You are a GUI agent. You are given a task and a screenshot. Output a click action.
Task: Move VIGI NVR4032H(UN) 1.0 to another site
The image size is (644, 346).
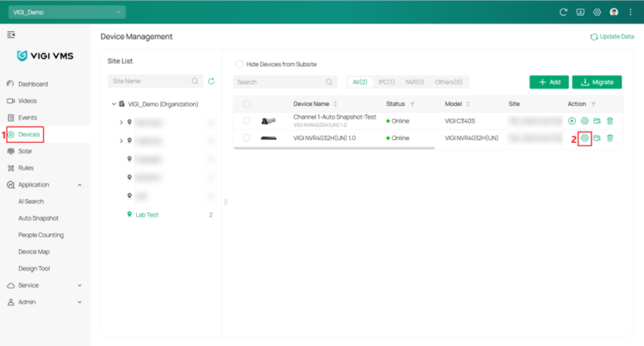tap(597, 138)
